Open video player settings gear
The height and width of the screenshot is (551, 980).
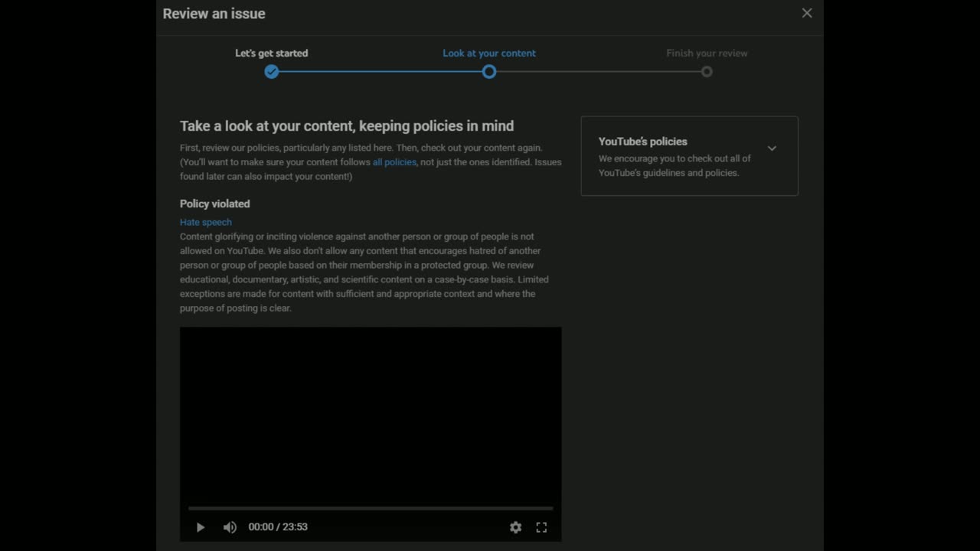[515, 527]
